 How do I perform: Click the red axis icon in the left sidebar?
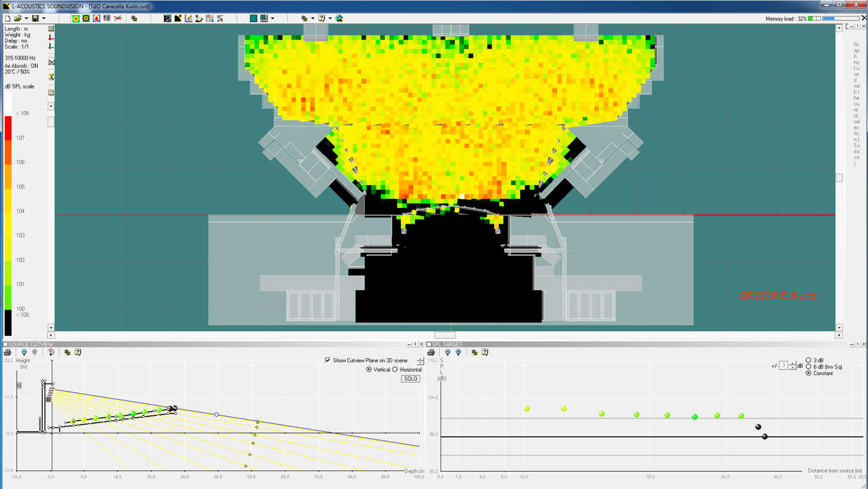[51, 37]
